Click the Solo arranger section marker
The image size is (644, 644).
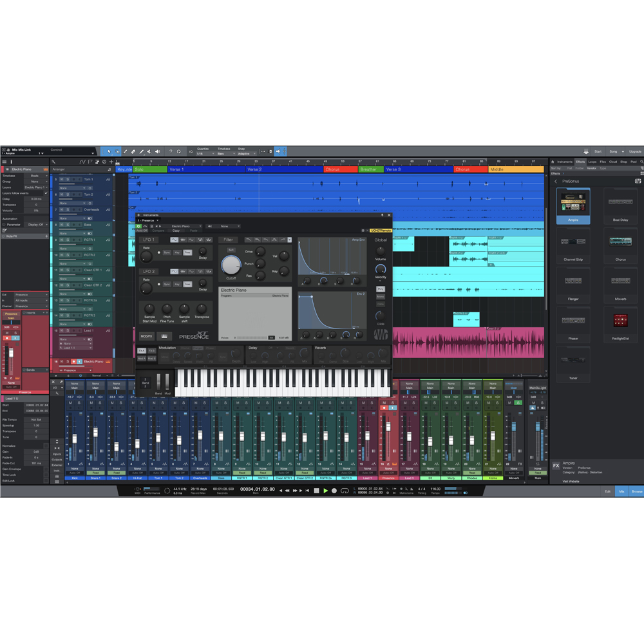pos(150,169)
